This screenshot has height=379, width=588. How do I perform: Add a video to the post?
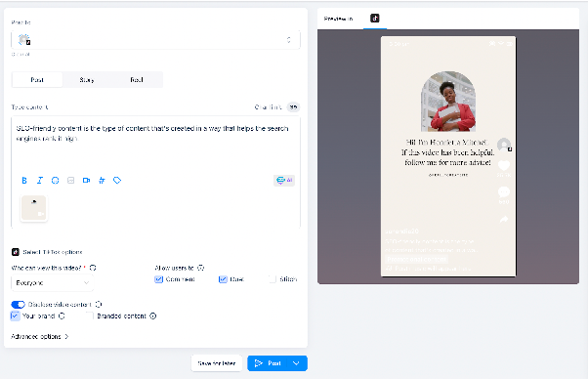pyautogui.click(x=86, y=181)
